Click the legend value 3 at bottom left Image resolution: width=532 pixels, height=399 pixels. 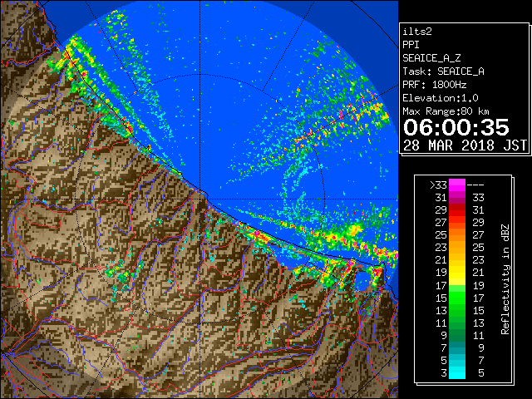click(x=444, y=373)
